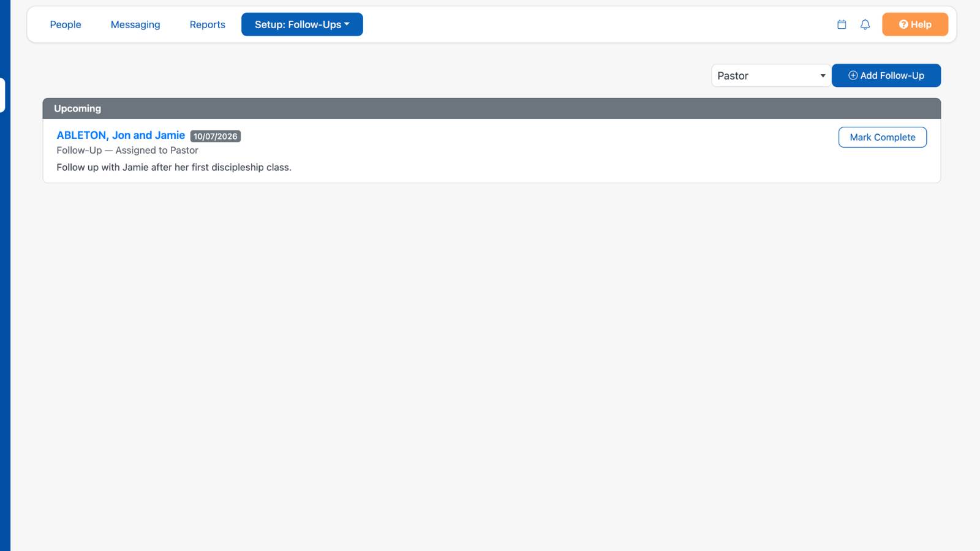Expand the Setup: Follow-Ups dropdown

pos(302,24)
